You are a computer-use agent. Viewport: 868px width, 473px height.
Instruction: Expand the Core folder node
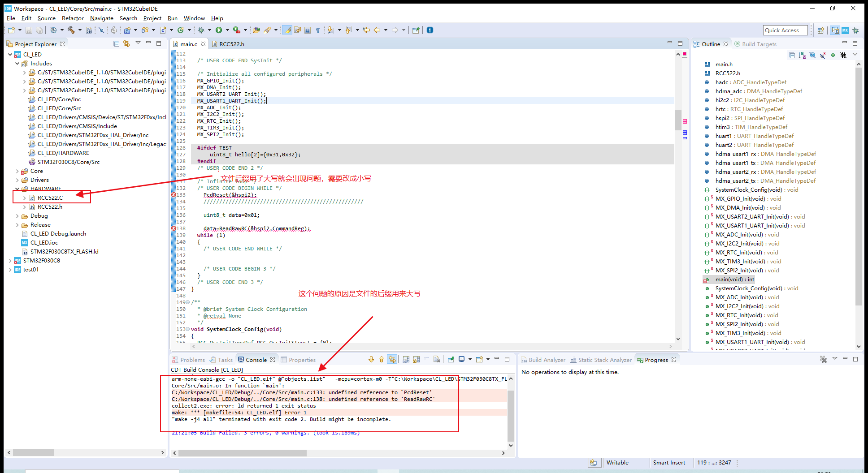[17, 171]
